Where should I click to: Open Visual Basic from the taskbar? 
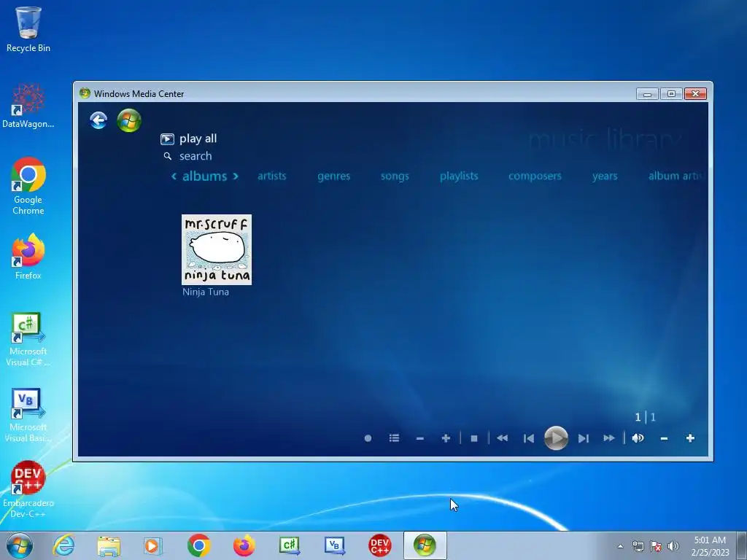[334, 545]
